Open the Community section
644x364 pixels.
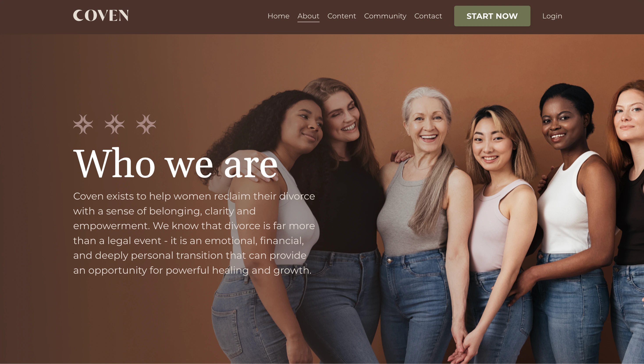(385, 16)
